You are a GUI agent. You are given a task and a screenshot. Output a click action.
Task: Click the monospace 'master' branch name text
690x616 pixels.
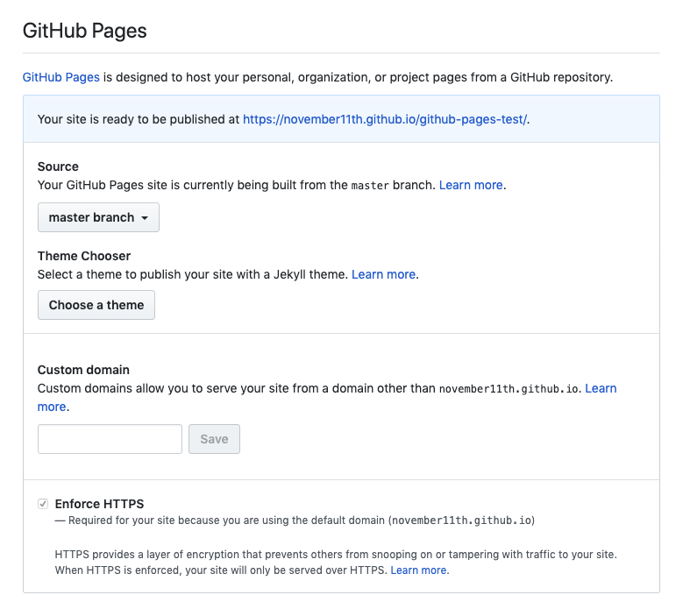pos(370,186)
